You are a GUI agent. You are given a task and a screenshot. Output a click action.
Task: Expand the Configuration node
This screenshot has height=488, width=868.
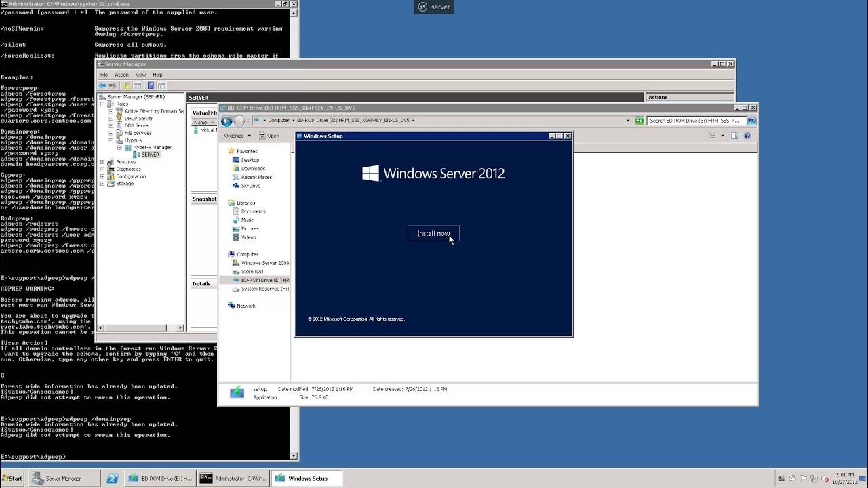(x=103, y=176)
